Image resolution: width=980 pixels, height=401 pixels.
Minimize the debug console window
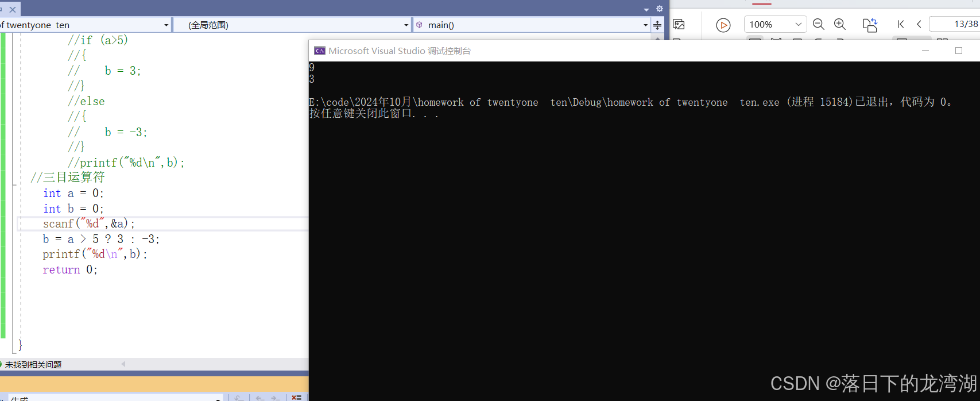coord(925,51)
